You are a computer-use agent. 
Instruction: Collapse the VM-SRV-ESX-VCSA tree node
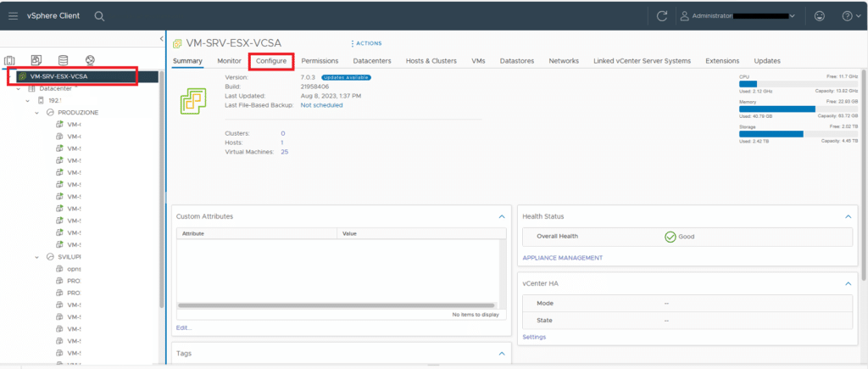tap(11, 76)
